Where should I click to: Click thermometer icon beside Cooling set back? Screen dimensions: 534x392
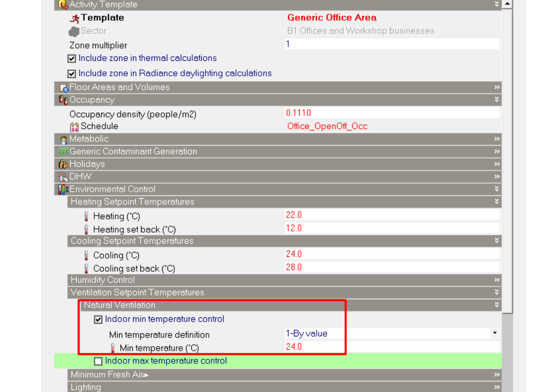pos(86,269)
